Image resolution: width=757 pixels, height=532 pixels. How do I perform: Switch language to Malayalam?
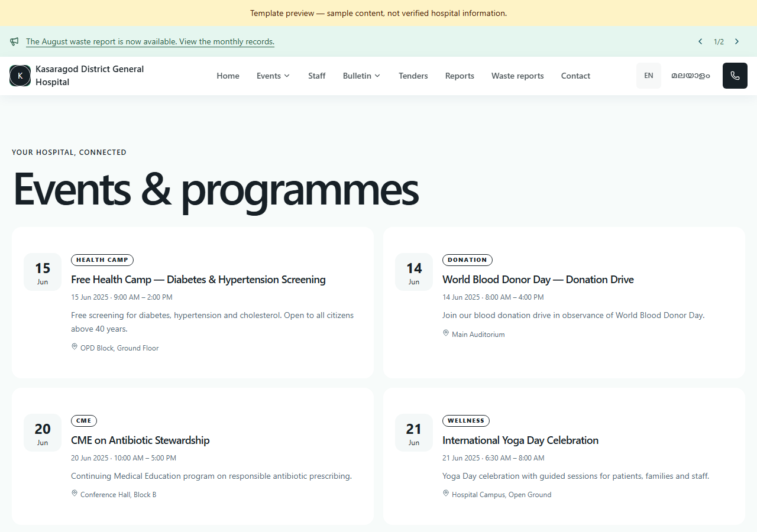691,76
